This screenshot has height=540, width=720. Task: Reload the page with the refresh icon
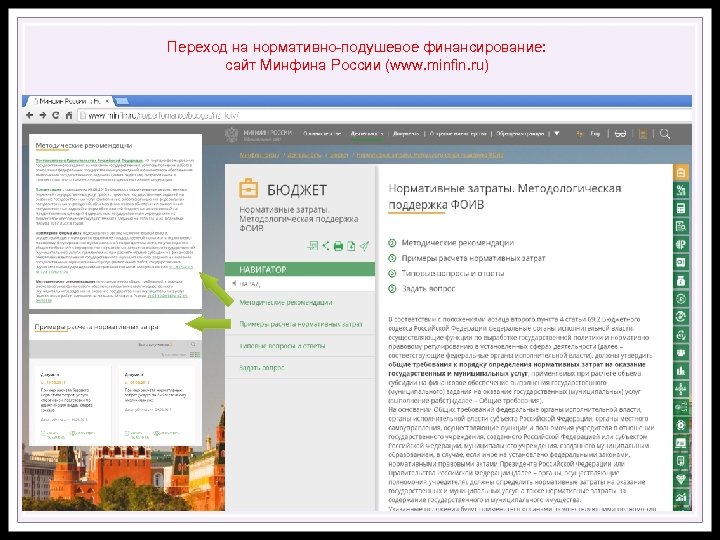[x=56, y=115]
